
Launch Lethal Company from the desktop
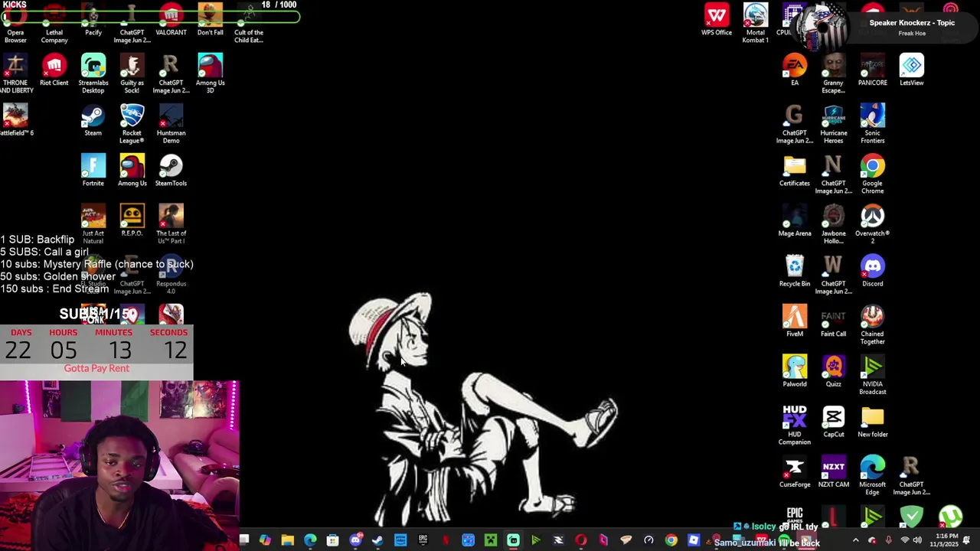54,23
